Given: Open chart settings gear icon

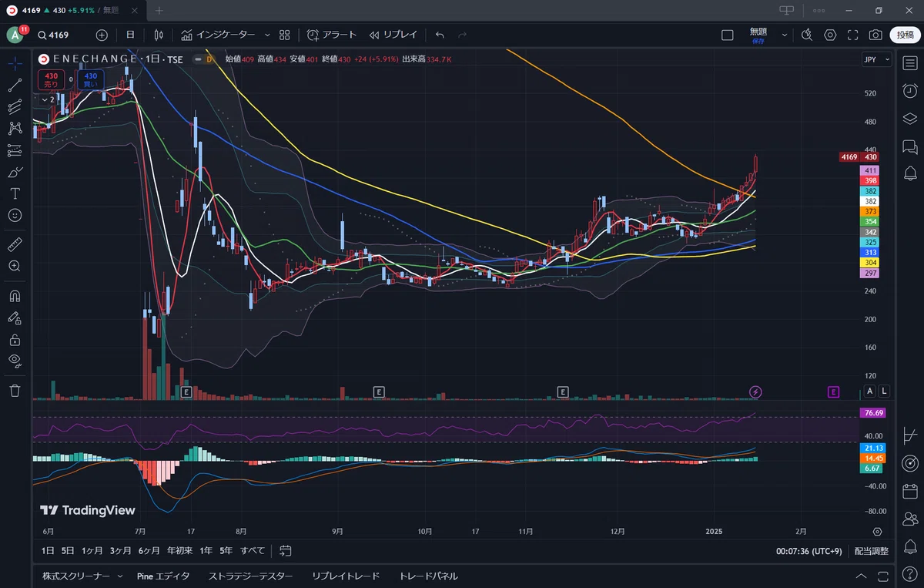Looking at the screenshot, I should point(830,35).
